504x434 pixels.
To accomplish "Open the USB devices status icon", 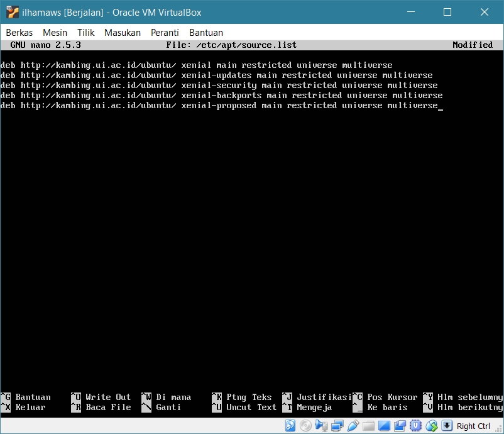I will point(353,426).
